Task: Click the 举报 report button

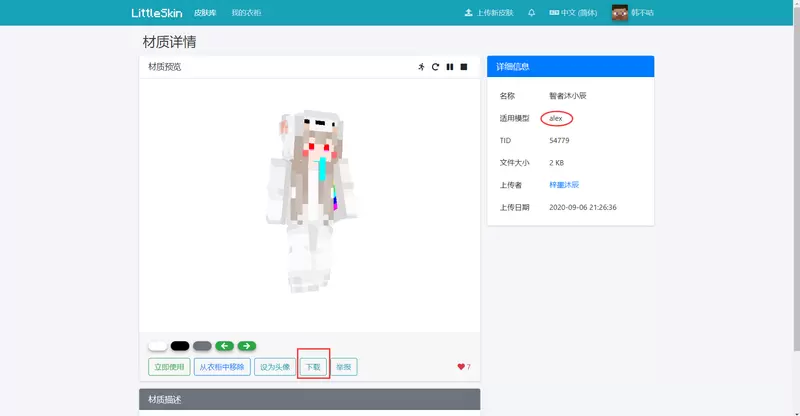Action: coord(344,367)
